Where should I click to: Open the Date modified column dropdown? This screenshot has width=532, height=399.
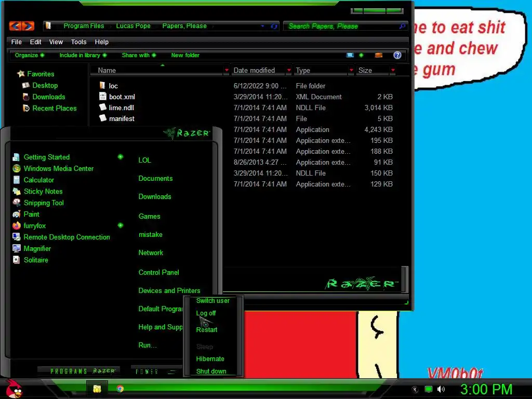289,70
